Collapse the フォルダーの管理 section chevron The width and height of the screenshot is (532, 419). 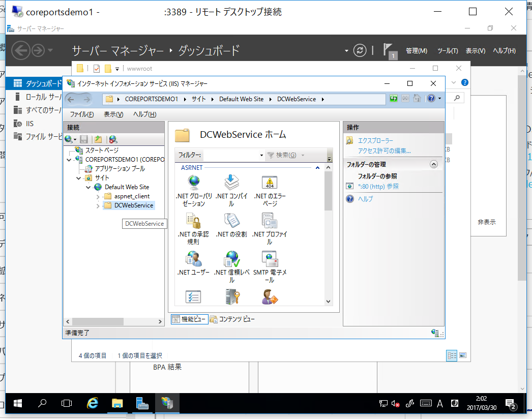[434, 165]
